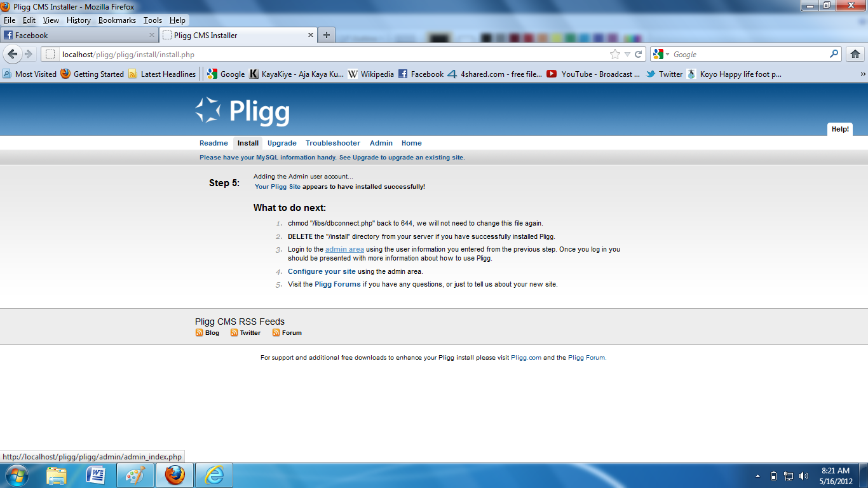Open the Windows Start menu
The height and width of the screenshot is (488, 868).
click(x=17, y=475)
